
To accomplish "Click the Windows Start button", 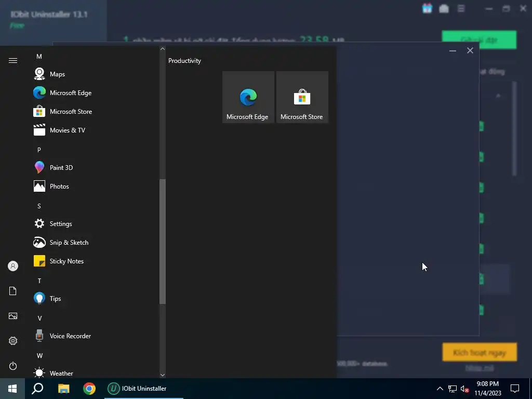I will [x=12, y=389].
